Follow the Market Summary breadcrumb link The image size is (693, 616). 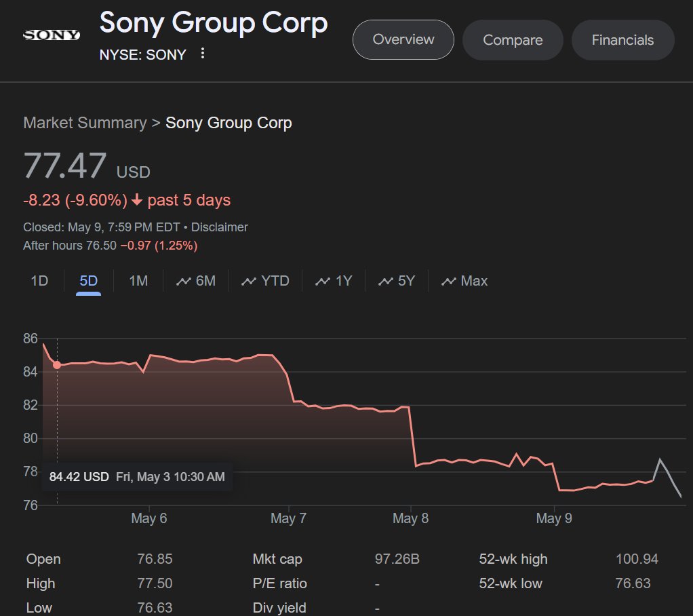click(85, 123)
